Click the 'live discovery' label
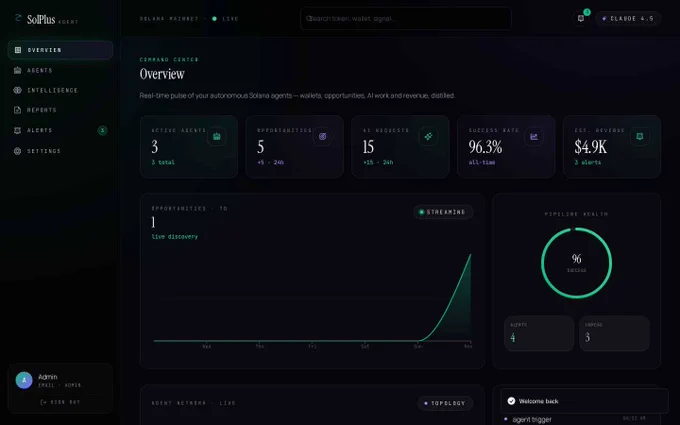The width and height of the screenshot is (680, 425). pos(175,236)
